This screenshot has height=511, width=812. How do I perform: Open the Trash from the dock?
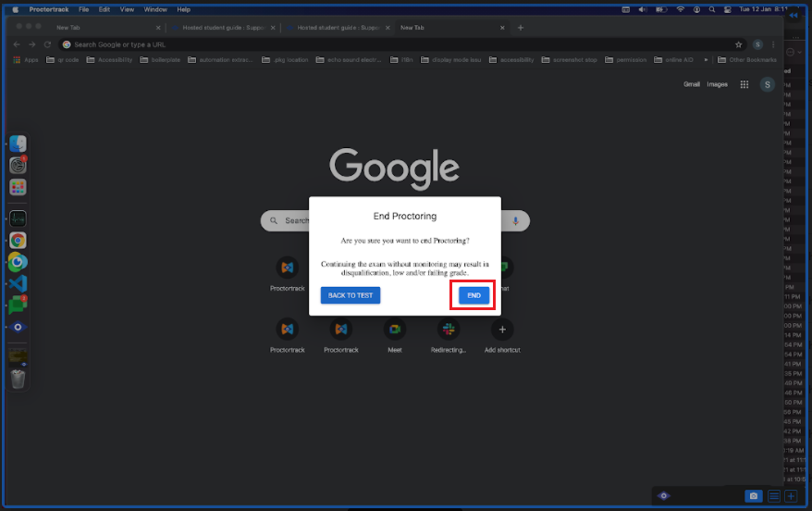pos(18,380)
